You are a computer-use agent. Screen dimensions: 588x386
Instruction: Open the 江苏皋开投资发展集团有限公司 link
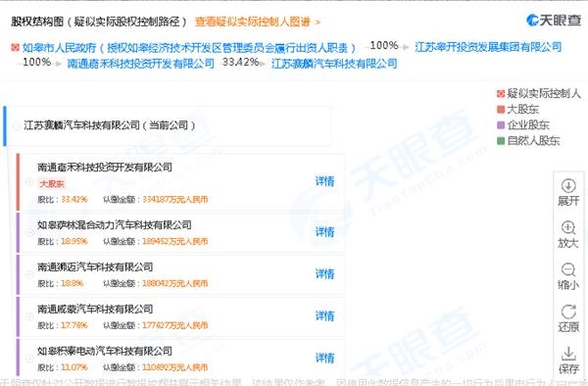tap(488, 47)
